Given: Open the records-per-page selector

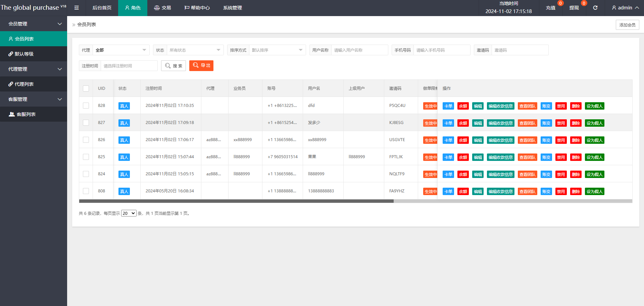Looking at the screenshot, I should coord(129,213).
